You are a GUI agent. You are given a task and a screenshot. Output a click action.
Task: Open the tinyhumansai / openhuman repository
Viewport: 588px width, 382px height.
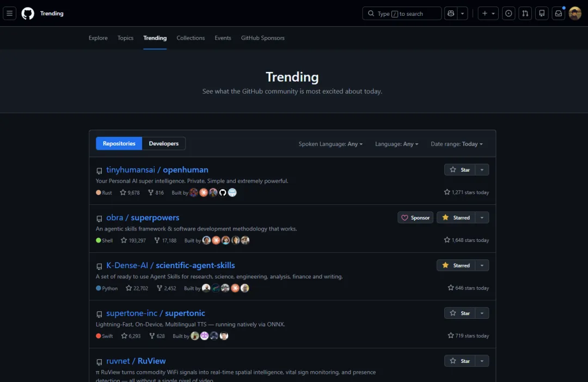tap(157, 169)
